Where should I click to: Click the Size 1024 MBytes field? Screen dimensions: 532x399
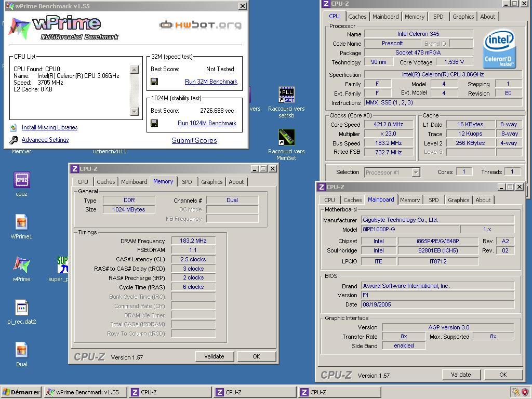pos(129,209)
